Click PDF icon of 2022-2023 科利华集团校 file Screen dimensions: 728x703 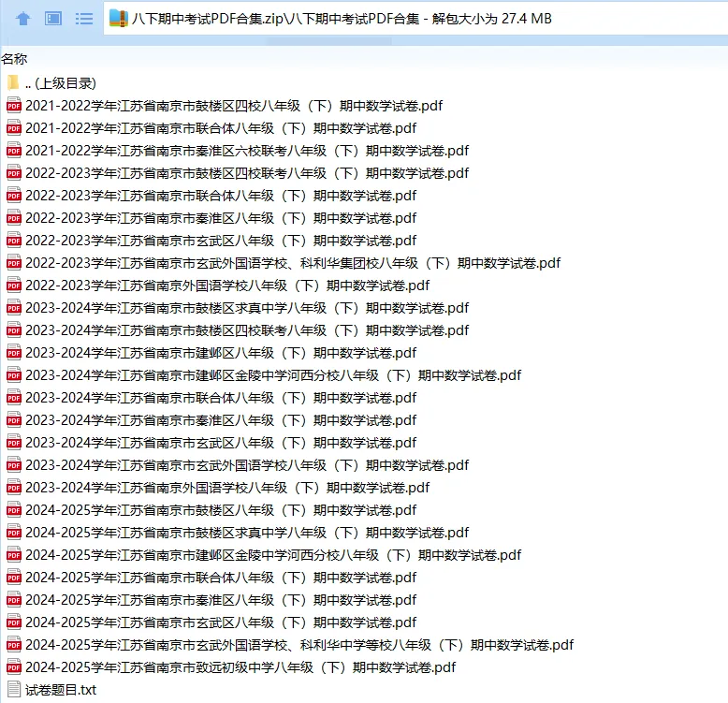(x=14, y=263)
